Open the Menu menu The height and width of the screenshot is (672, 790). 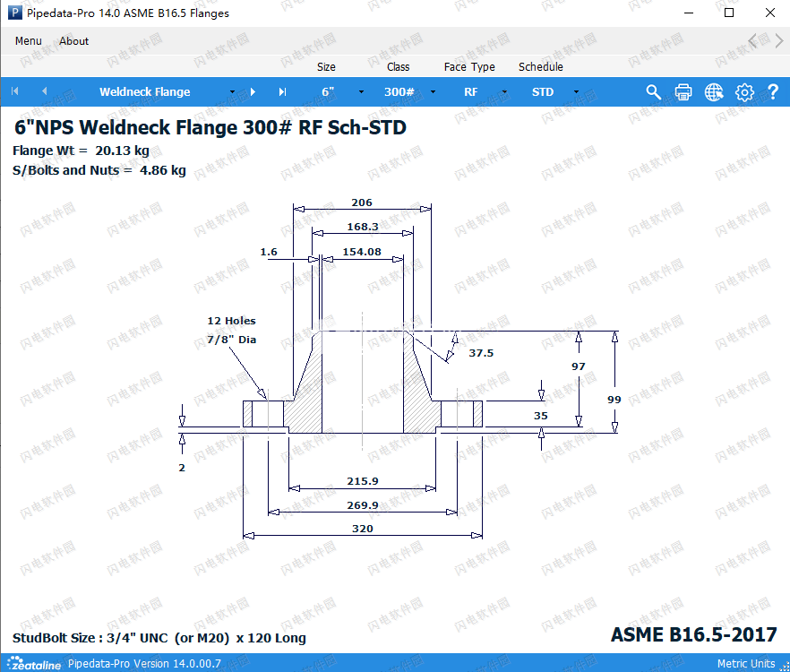pos(29,41)
